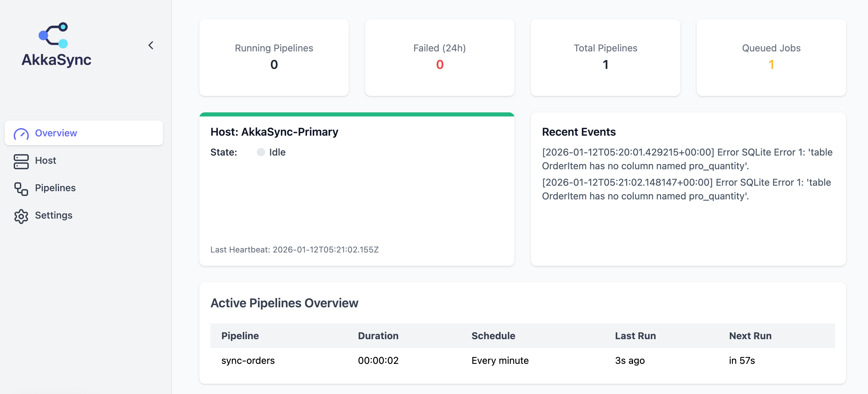Click the Total Pipelines card

click(605, 57)
